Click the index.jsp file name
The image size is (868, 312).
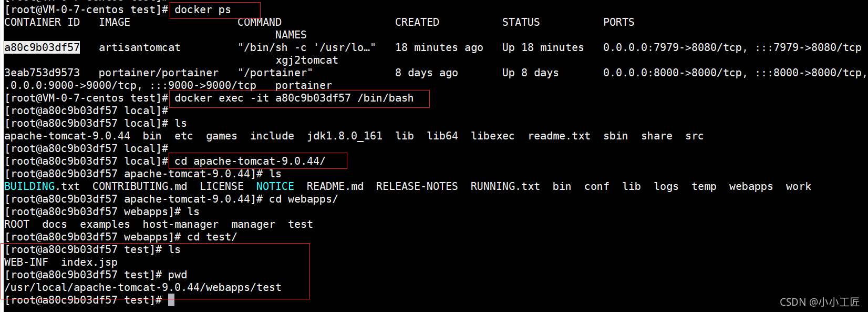pos(89,262)
